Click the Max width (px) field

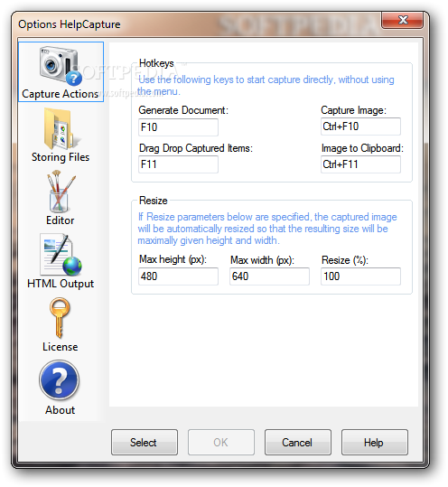(269, 276)
